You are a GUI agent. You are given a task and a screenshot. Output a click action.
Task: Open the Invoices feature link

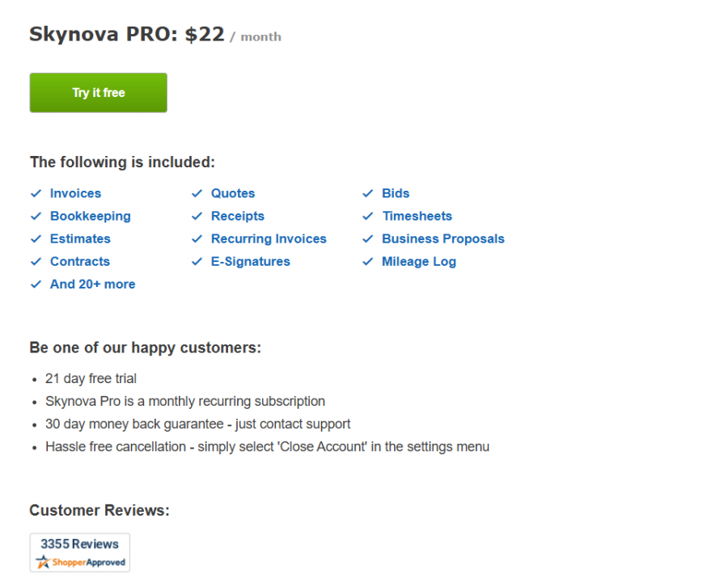tap(75, 193)
